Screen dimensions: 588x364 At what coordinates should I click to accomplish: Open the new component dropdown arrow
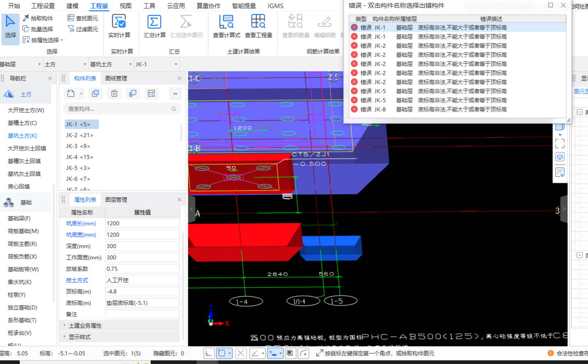coord(81,94)
